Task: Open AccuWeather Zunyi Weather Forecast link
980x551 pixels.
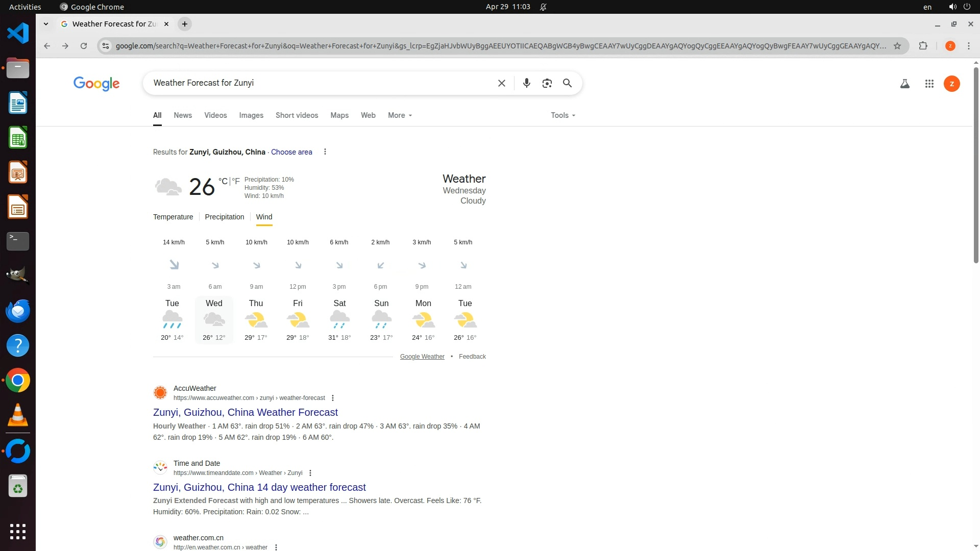Action: point(245,412)
